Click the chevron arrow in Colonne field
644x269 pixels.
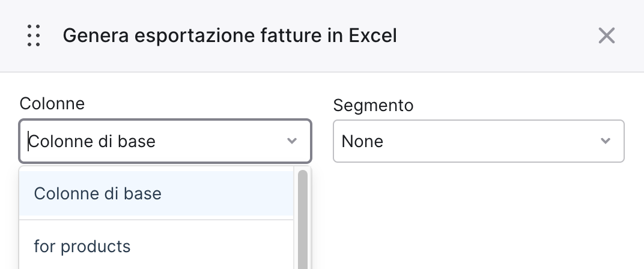(x=291, y=141)
